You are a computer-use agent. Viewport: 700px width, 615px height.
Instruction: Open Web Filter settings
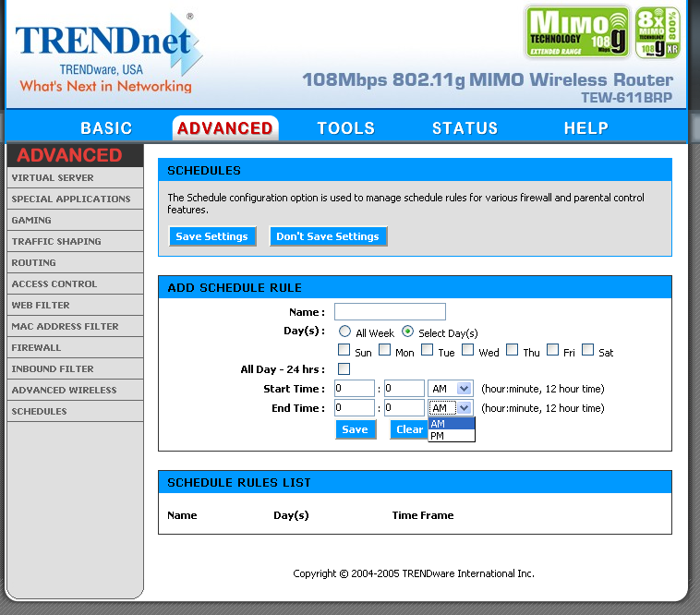[x=75, y=305]
